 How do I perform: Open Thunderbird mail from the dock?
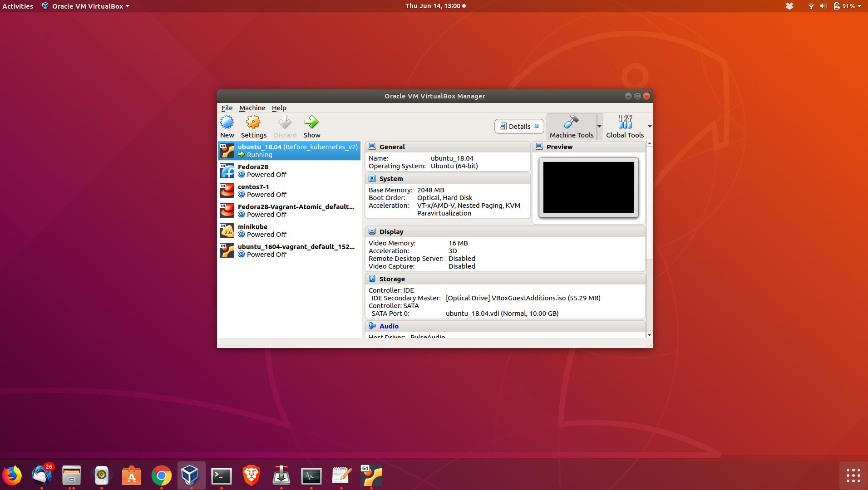point(42,475)
